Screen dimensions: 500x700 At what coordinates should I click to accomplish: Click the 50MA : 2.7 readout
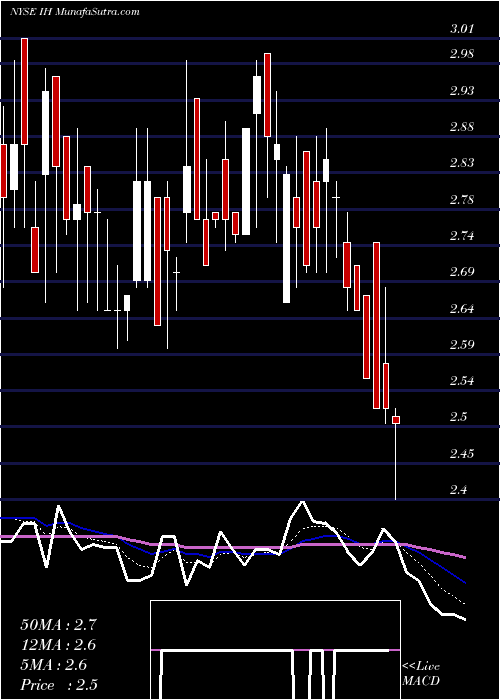(58, 625)
